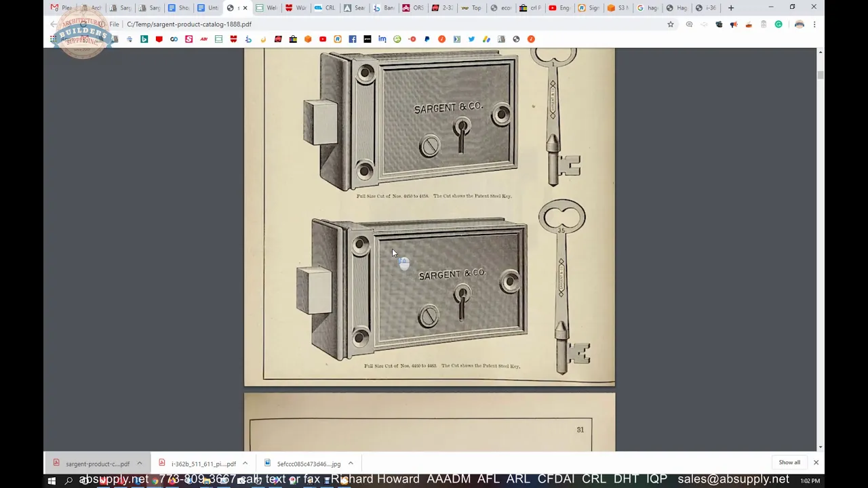Click the speech bubble extension icon
This screenshot has width=868, height=488.
point(689,24)
